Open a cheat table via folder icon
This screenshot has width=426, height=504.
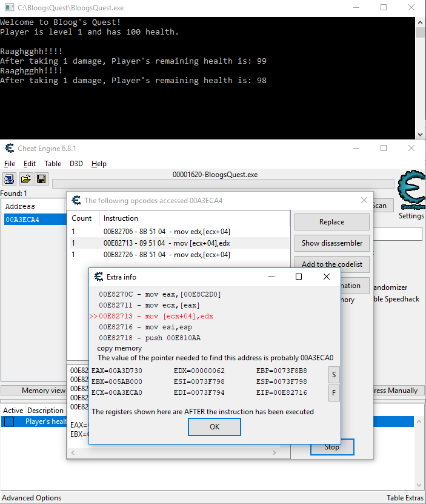coord(25,179)
